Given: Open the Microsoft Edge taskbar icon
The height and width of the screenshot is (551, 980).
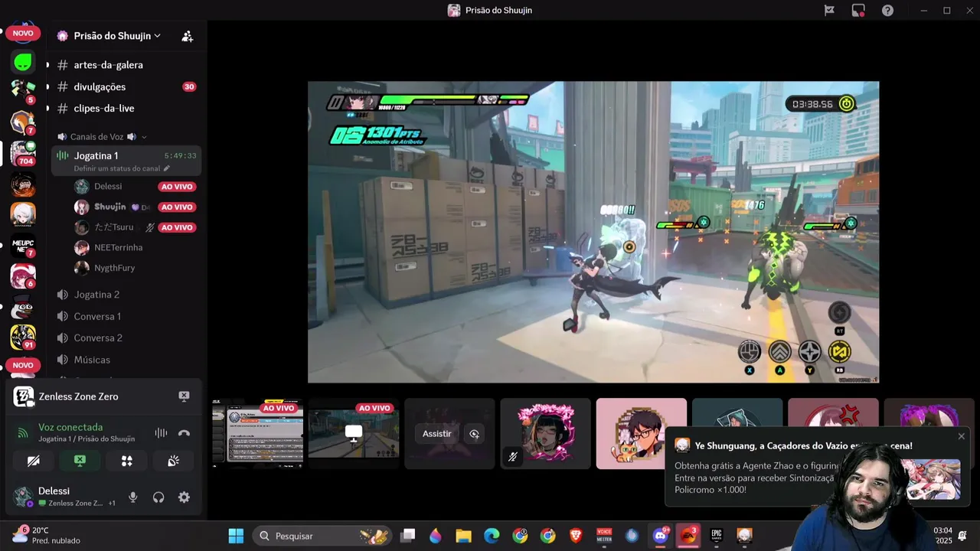Looking at the screenshot, I should (492, 536).
